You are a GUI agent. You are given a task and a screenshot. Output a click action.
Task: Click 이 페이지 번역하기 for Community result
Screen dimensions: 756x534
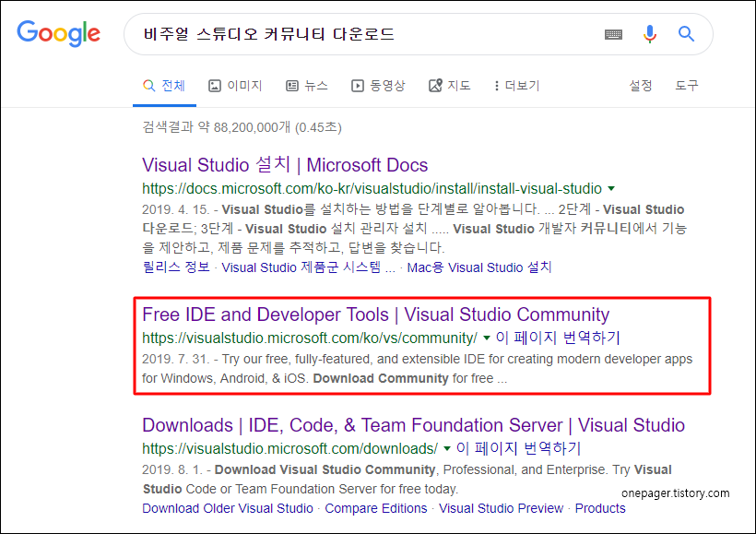click(x=558, y=338)
